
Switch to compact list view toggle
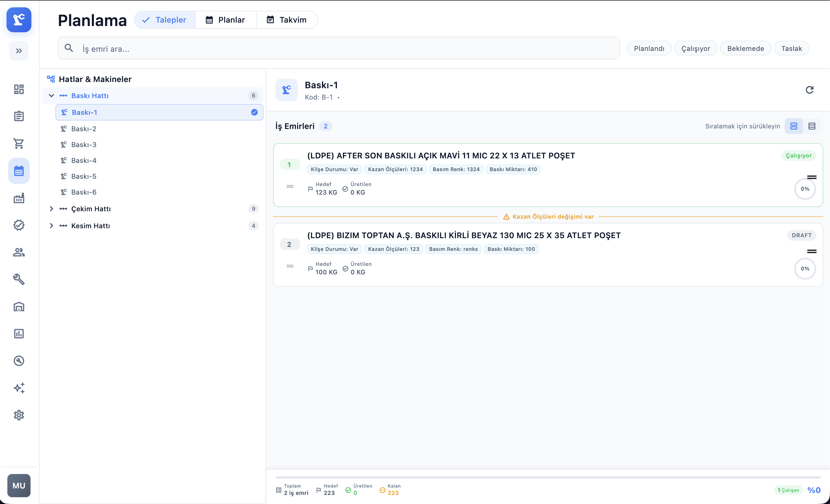click(x=812, y=126)
